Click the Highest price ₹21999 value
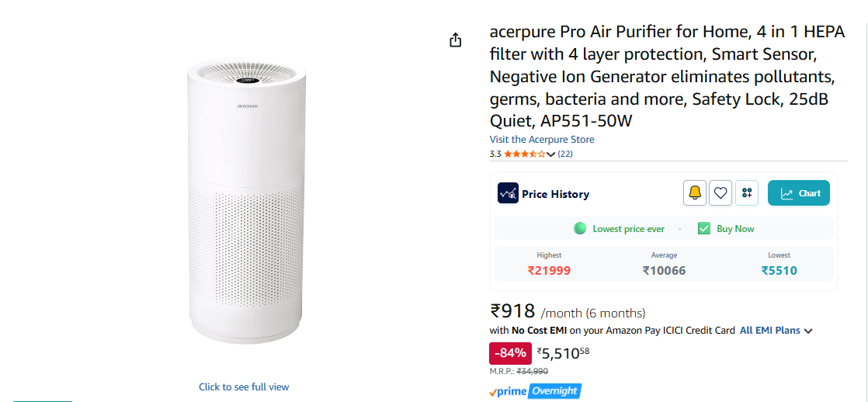Image resolution: width=868 pixels, height=402 pixels. pyautogui.click(x=549, y=271)
